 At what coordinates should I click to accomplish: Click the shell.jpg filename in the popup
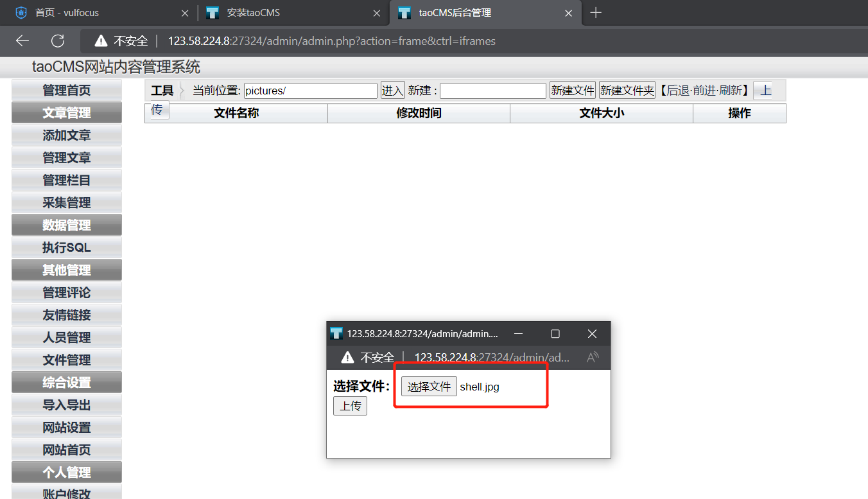pos(480,387)
